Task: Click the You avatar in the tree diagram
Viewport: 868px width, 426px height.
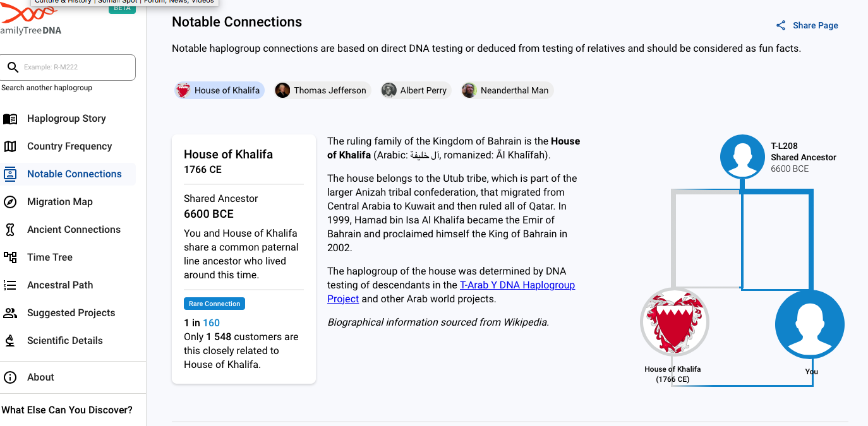Action: coord(810,324)
